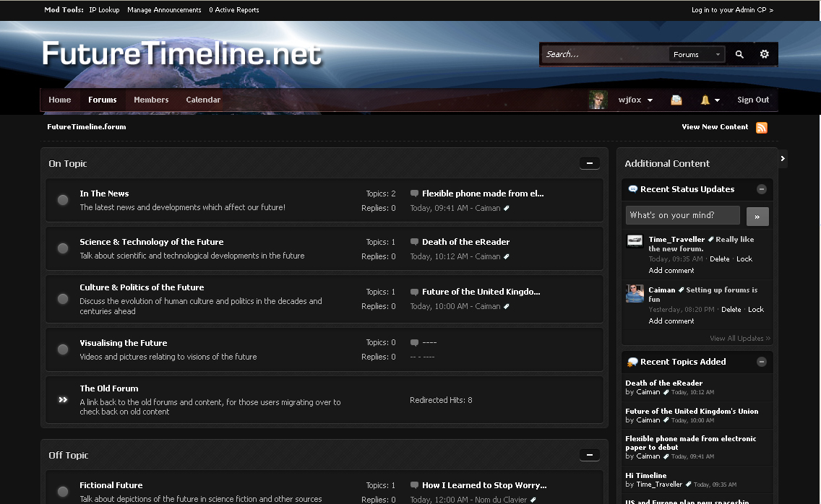Open the Fictional Future forum
This screenshot has height=504, width=821.
(111, 485)
